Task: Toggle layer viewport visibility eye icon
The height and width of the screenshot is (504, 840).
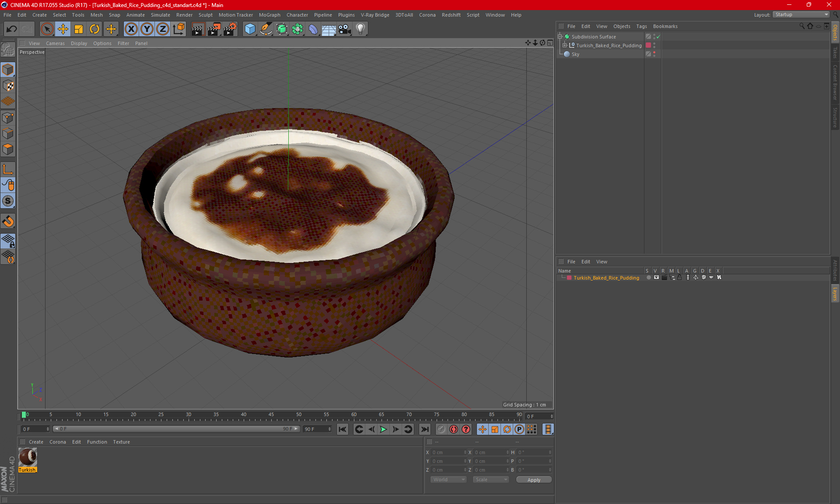Action: tap(656, 277)
